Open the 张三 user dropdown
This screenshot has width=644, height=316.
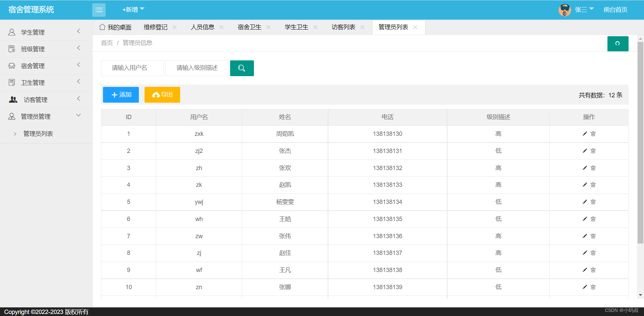584,10
